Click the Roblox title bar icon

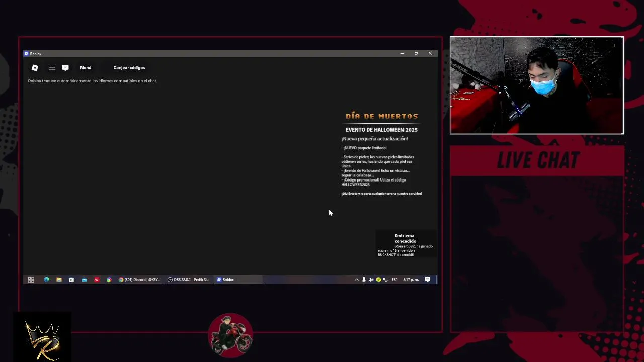tap(27, 54)
